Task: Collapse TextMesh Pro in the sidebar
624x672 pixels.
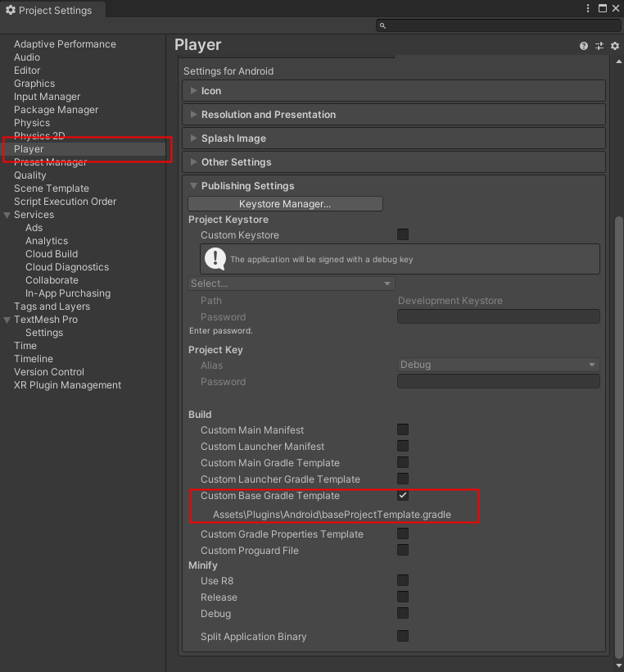Action: tap(7, 320)
